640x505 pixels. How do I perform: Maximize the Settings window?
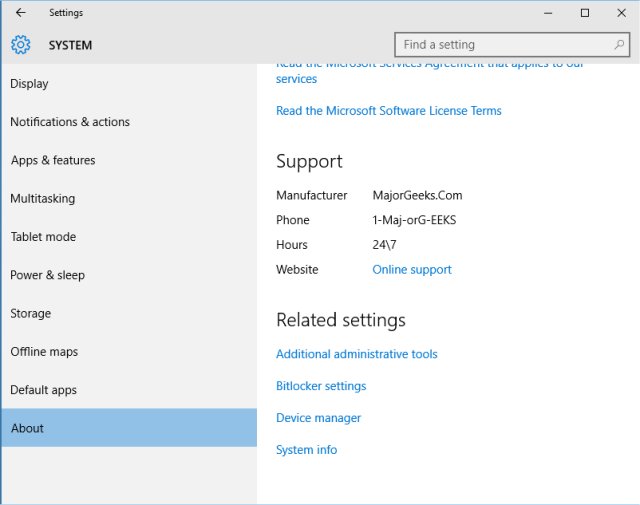585,13
